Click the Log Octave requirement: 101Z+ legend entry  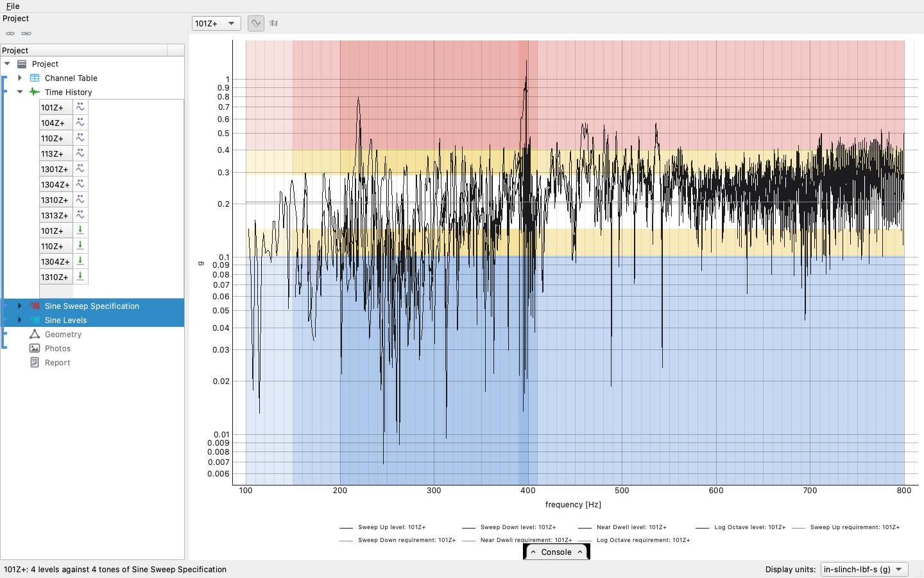point(634,540)
